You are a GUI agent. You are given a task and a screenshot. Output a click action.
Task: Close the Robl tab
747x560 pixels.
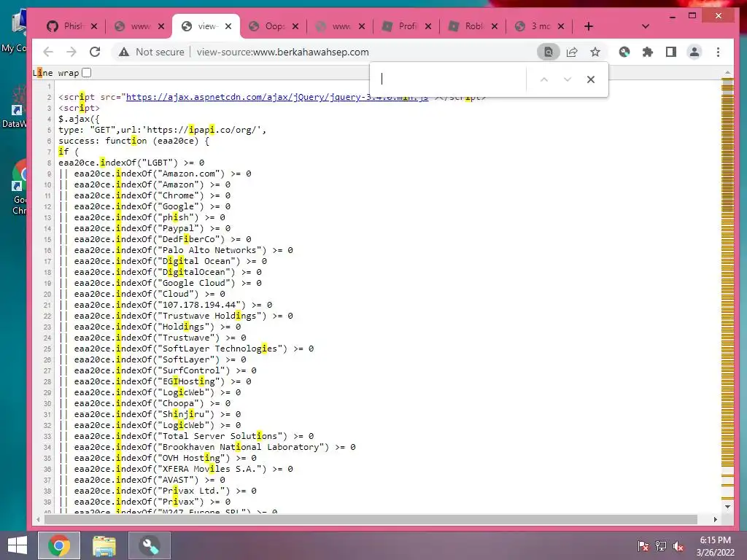click(495, 26)
